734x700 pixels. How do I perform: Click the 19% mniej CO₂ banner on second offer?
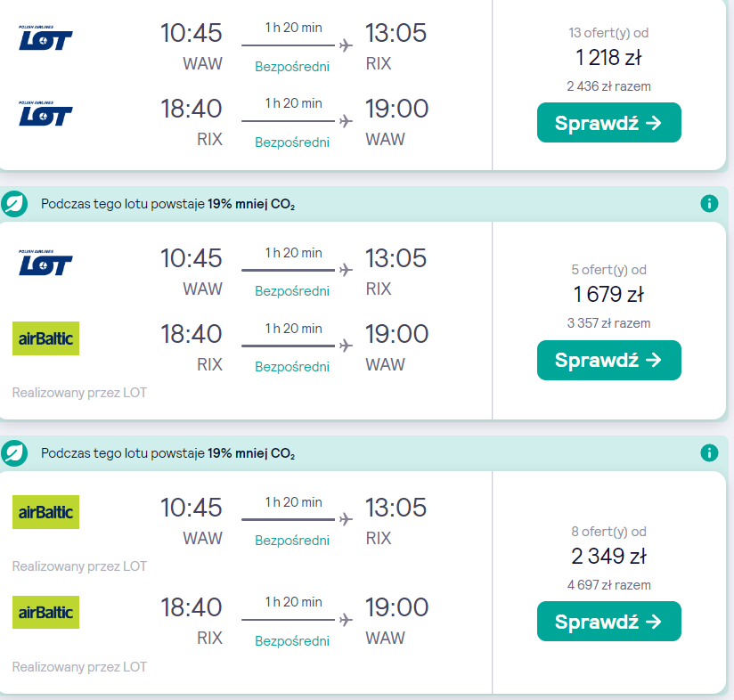167,204
